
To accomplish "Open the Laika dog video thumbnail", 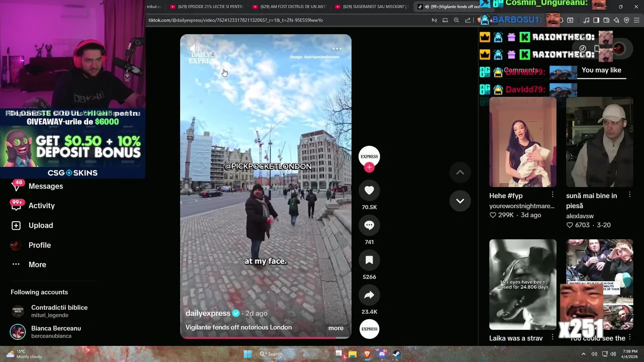I will (523, 284).
